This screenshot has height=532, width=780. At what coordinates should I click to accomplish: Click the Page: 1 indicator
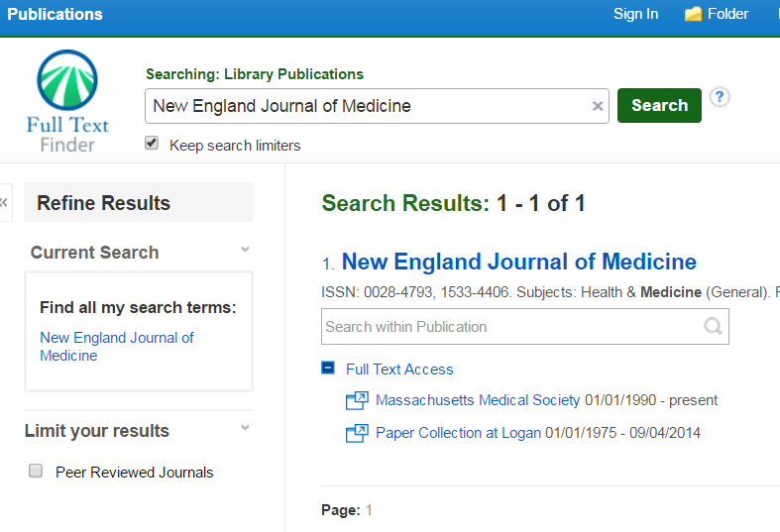point(347,510)
